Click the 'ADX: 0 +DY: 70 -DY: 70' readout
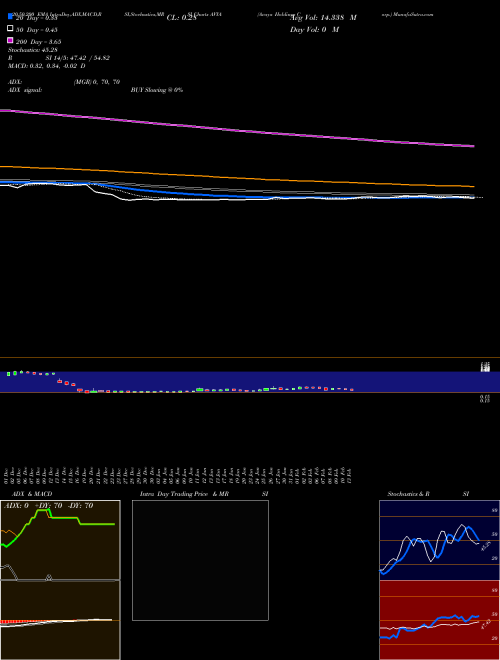 point(48,506)
